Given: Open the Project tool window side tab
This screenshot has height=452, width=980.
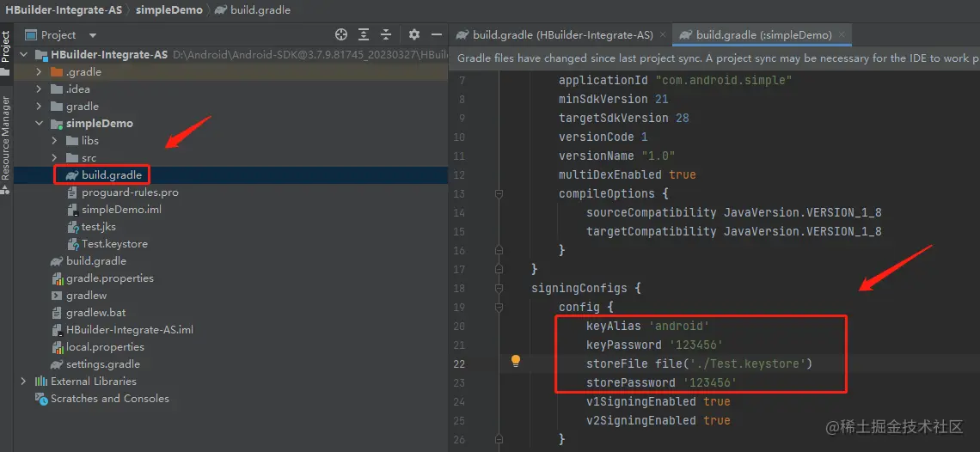Looking at the screenshot, I should click(6, 52).
